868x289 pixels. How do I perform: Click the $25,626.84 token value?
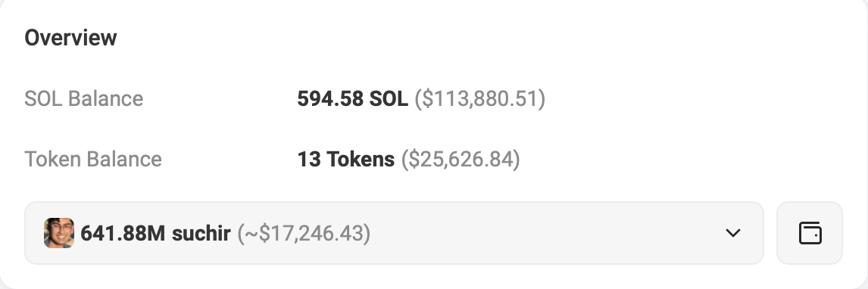tap(461, 159)
